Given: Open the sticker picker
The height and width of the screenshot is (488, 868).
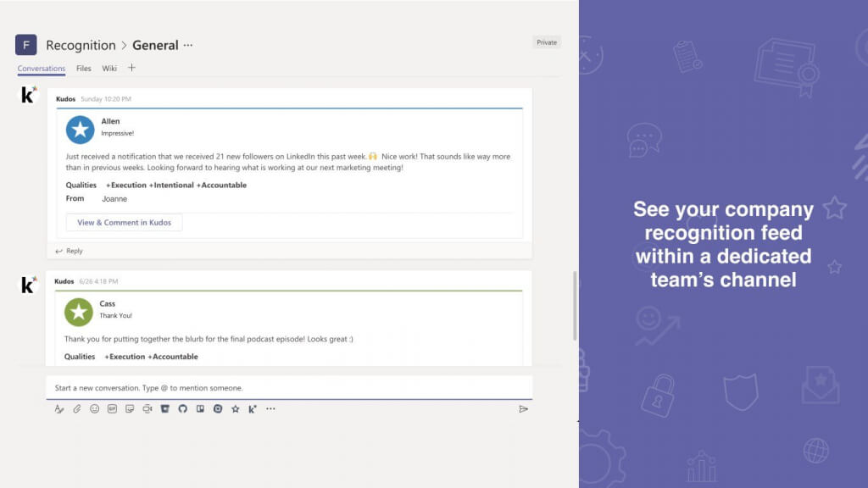Looking at the screenshot, I should (x=130, y=409).
